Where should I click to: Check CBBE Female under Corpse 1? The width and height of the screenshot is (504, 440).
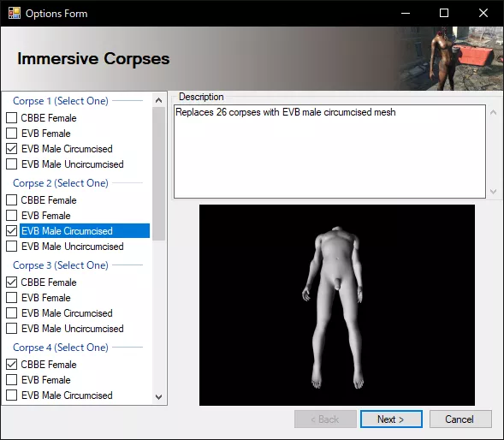coord(12,118)
